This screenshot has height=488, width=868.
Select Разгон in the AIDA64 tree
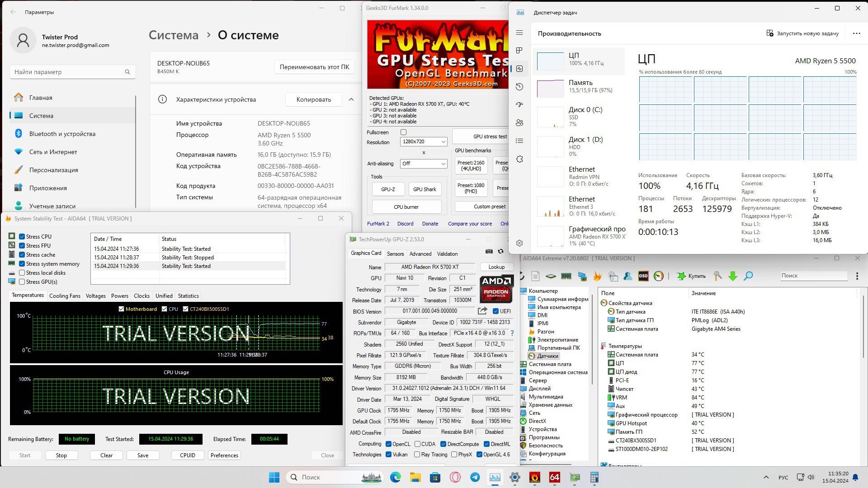[545, 332]
